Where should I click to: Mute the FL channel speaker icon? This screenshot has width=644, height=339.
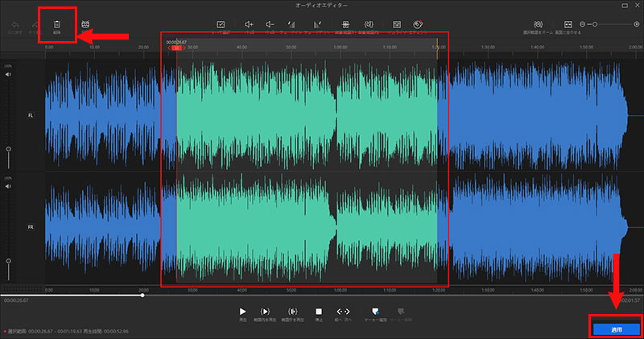pyautogui.click(x=9, y=74)
